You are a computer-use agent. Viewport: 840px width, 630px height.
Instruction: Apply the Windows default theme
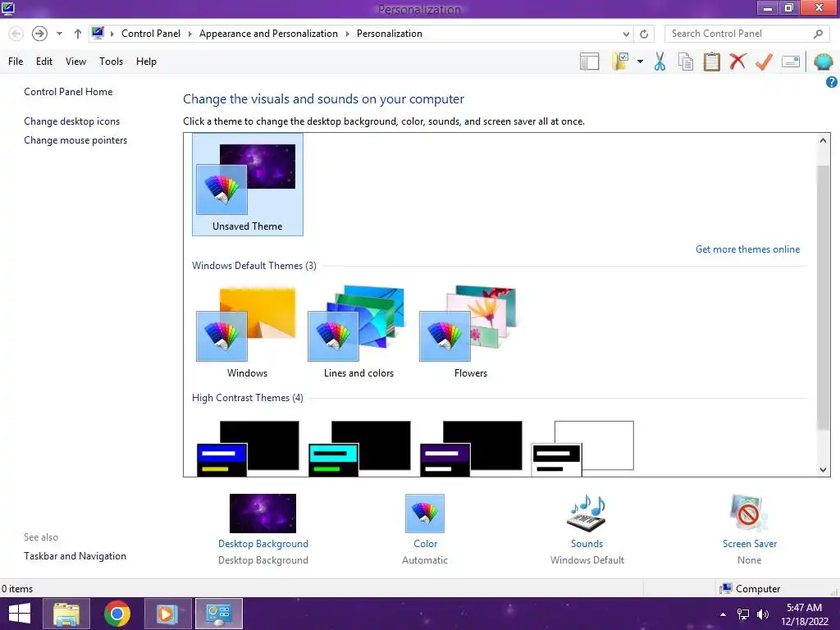pos(247,332)
